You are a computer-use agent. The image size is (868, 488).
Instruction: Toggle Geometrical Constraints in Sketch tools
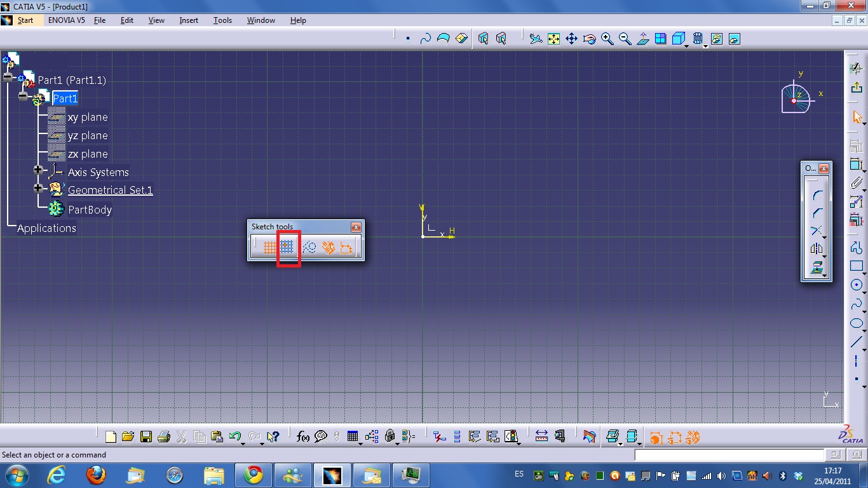(328, 247)
